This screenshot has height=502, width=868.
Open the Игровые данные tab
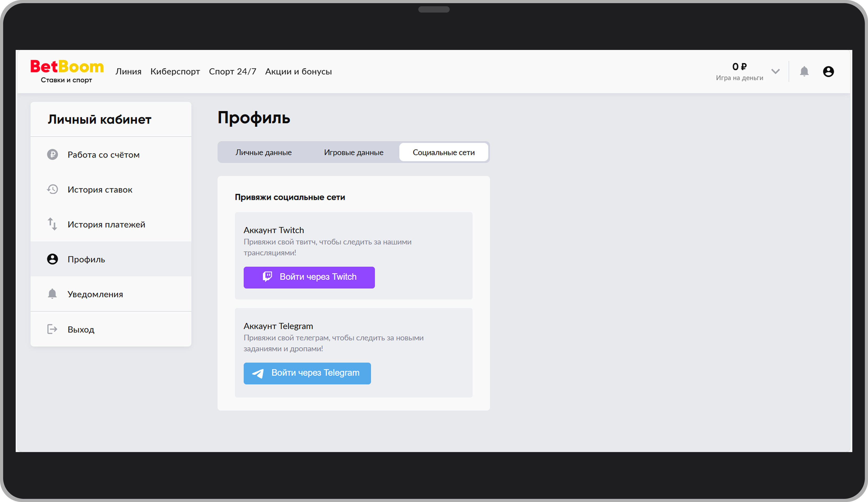pyautogui.click(x=353, y=152)
